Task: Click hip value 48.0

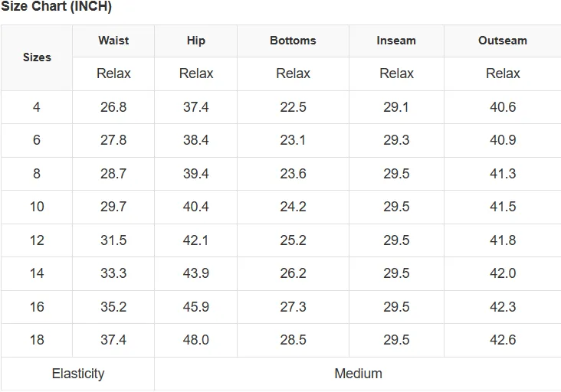Action: point(195,340)
